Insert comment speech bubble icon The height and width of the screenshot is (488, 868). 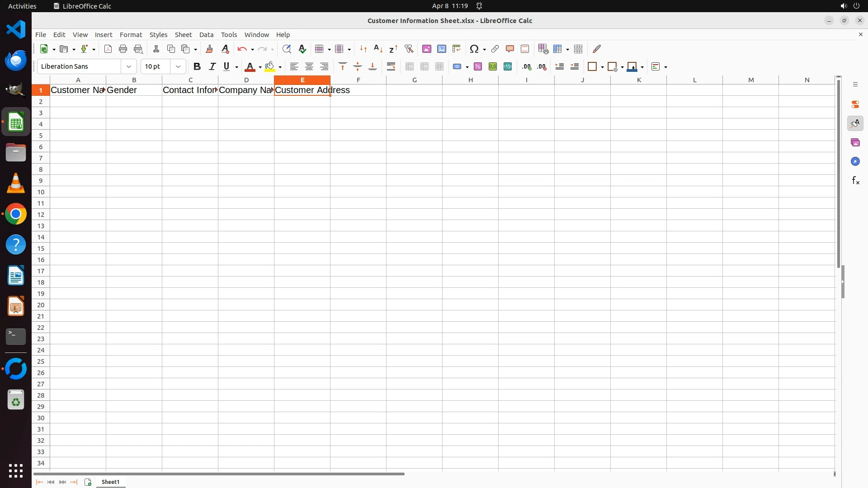(x=510, y=49)
